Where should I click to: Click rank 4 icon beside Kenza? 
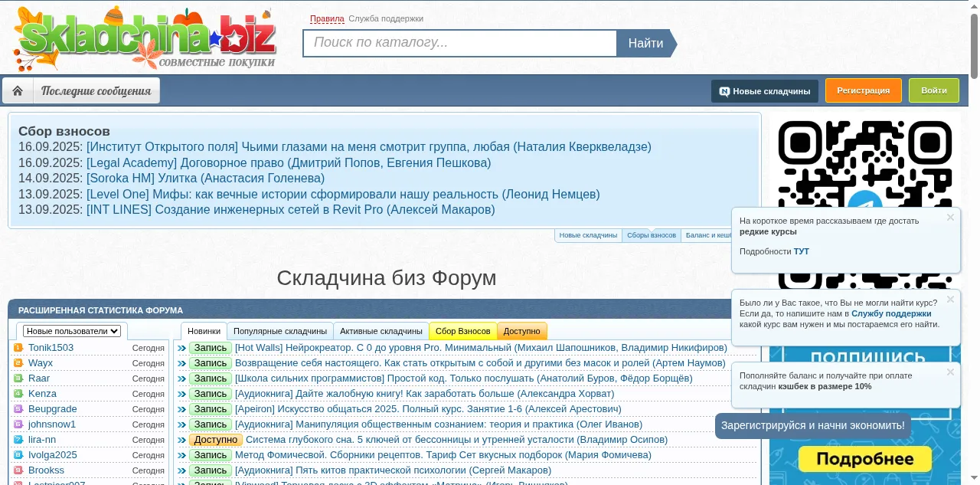pyautogui.click(x=18, y=394)
